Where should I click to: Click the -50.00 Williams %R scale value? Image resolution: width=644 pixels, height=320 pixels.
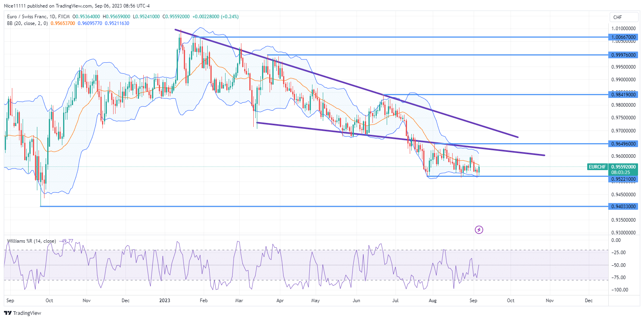(619, 265)
